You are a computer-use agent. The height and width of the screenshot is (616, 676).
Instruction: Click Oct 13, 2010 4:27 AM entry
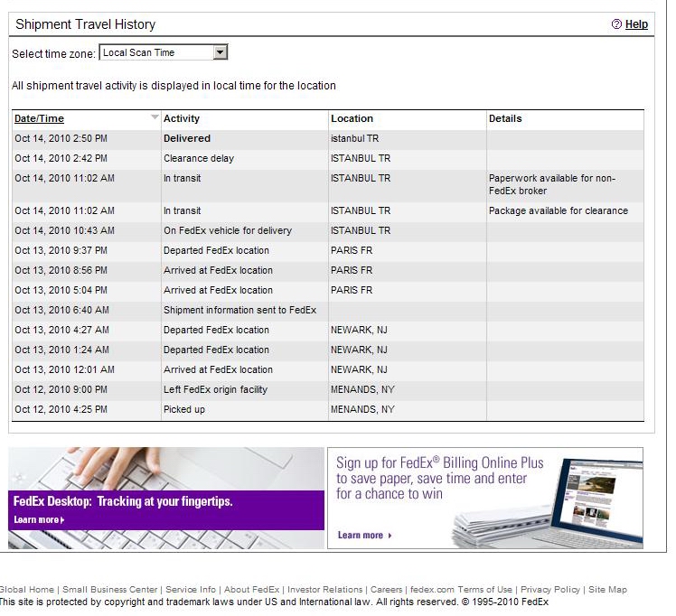pos(61,330)
